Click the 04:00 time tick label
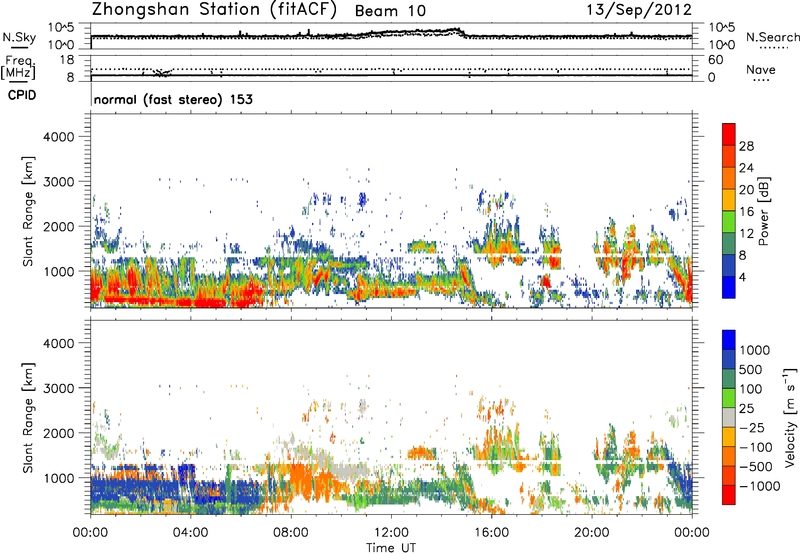Viewport: 800px width, 554px height. click(190, 533)
